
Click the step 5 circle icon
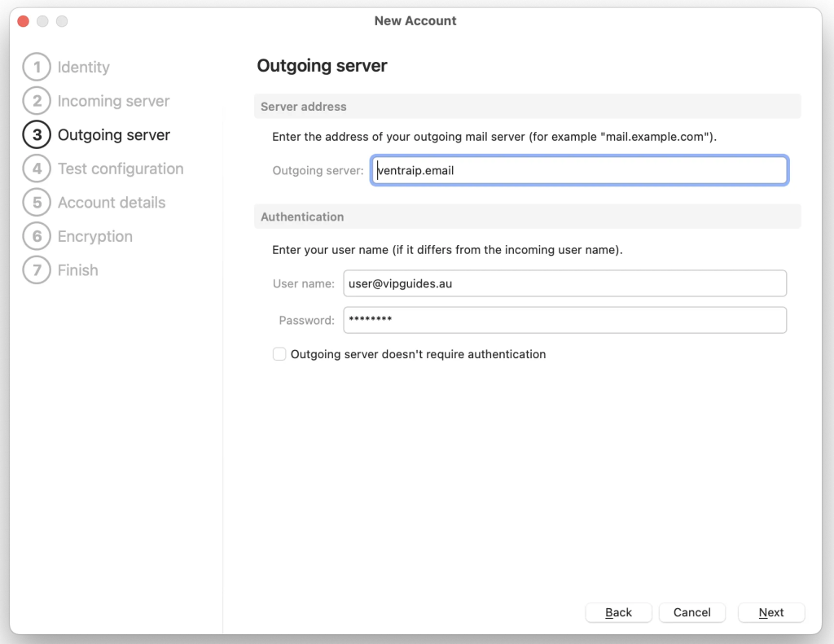pyautogui.click(x=37, y=203)
